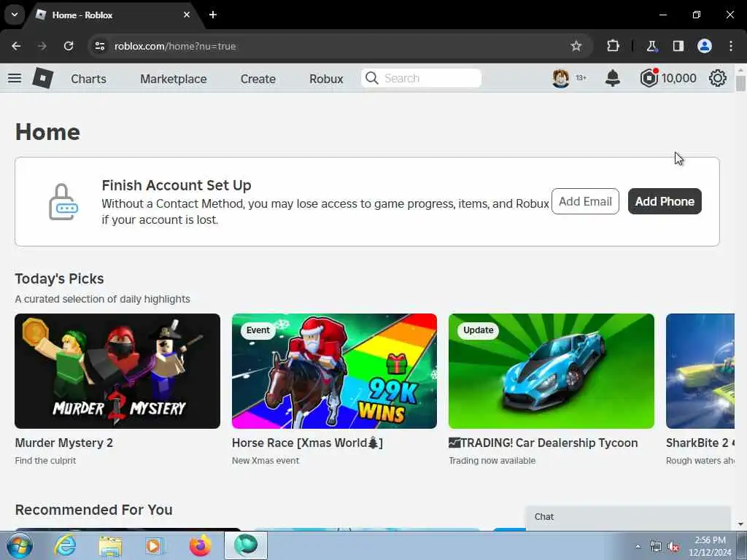Switch to the Home - Roblox tab
This screenshot has height=560, width=747.
pos(115,15)
